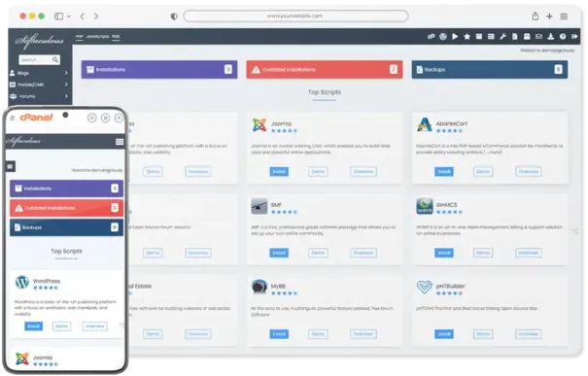
Task: Select the PHP scripts tab
Action: pos(79,37)
